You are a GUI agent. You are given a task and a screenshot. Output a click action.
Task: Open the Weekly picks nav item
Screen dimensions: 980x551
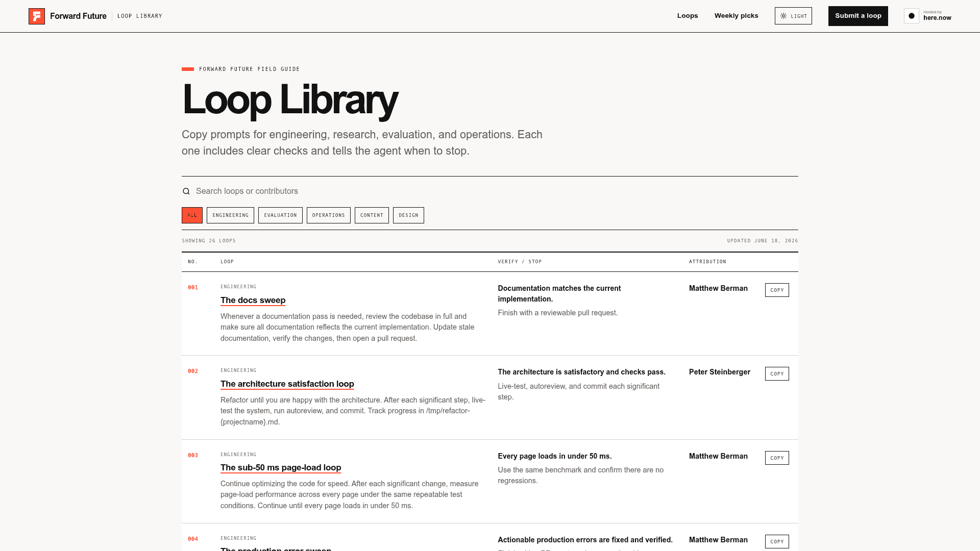(x=736, y=16)
